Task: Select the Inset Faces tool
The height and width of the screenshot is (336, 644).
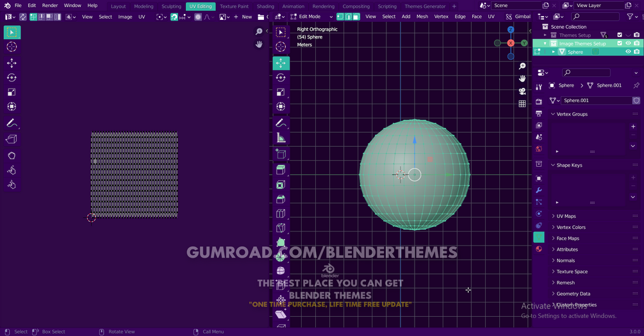Action: tap(281, 185)
